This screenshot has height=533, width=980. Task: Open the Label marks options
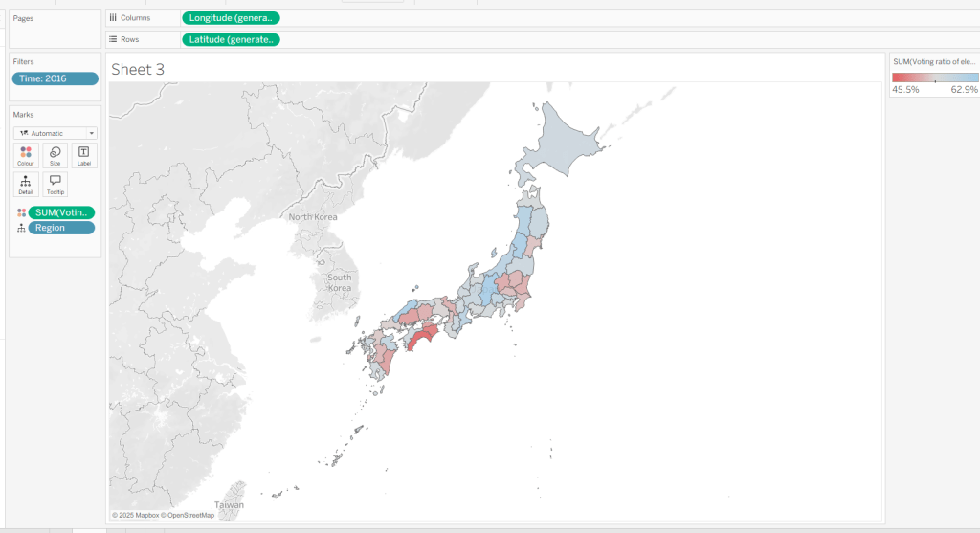pos(82,155)
